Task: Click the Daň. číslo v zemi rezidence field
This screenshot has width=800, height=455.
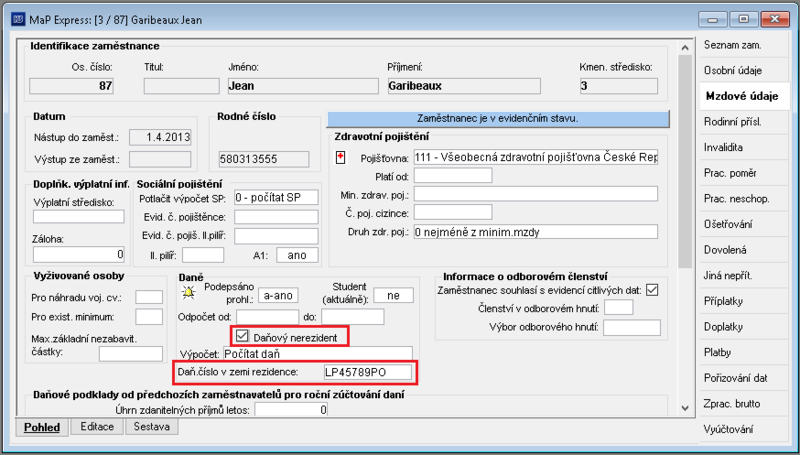Action: [x=367, y=372]
